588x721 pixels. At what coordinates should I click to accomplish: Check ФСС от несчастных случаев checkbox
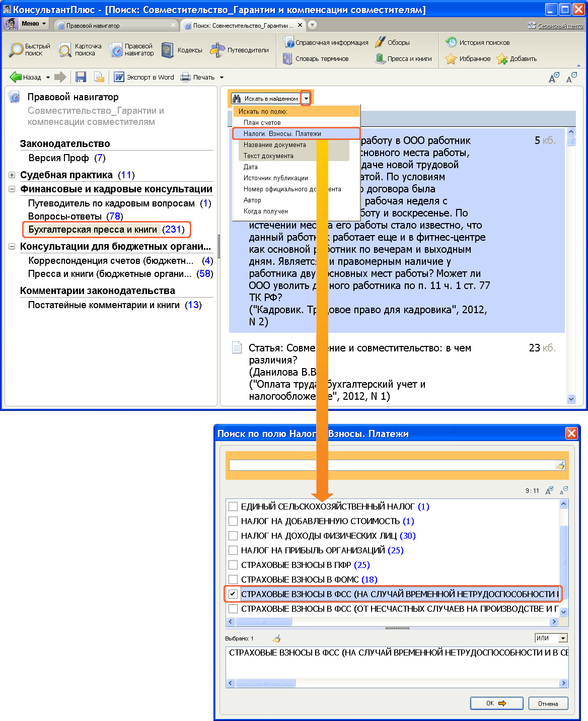point(233,609)
